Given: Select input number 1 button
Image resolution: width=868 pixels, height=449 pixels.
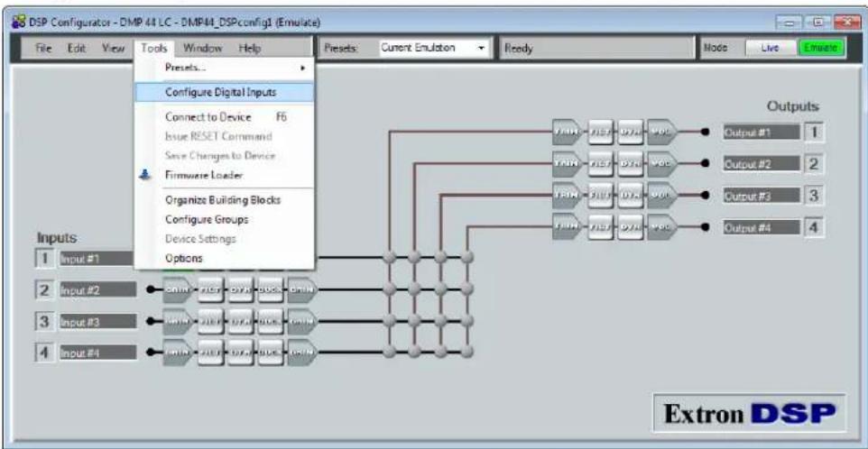Looking at the screenshot, I should (45, 258).
